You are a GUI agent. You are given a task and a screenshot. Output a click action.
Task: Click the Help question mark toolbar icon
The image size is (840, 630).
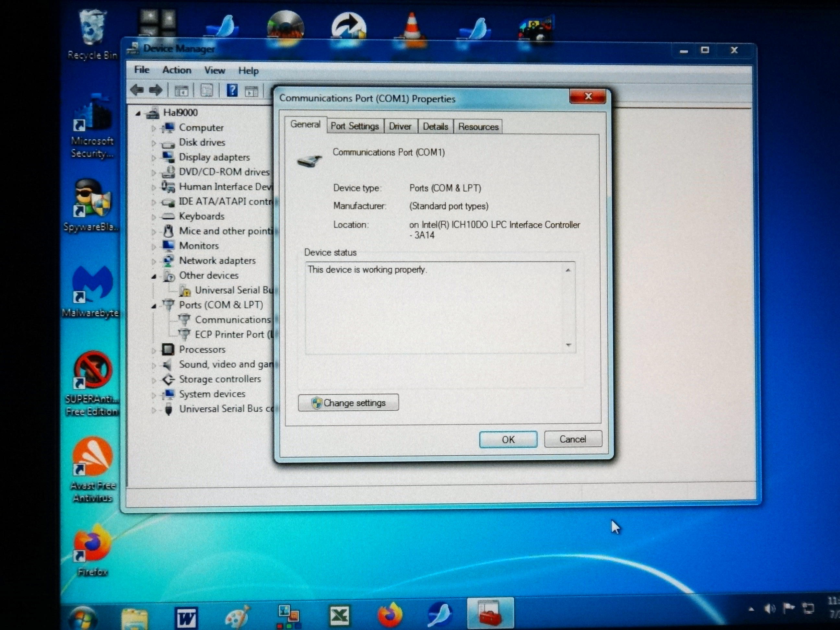tap(232, 90)
